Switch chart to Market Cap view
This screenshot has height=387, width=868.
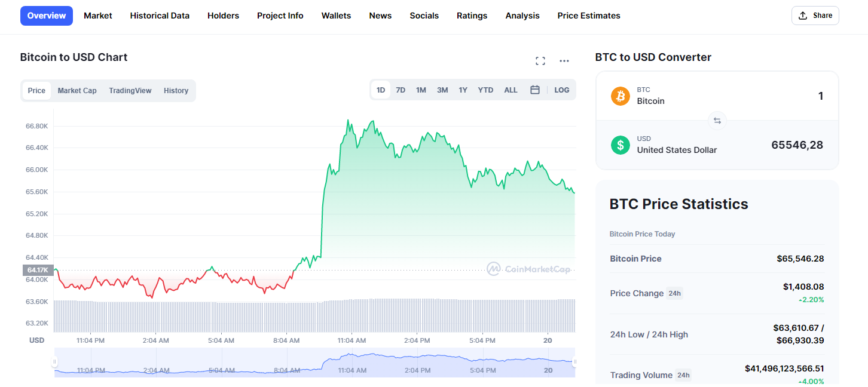point(77,91)
